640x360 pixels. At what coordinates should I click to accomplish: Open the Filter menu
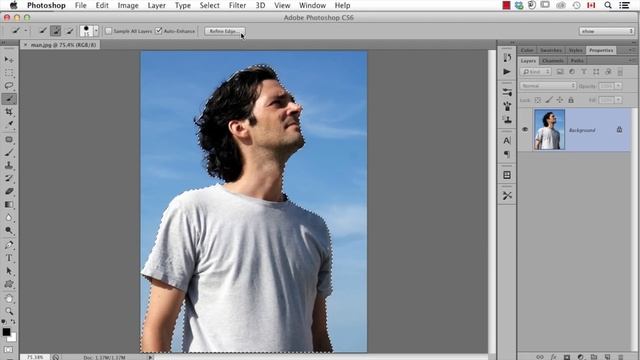(x=237, y=5)
